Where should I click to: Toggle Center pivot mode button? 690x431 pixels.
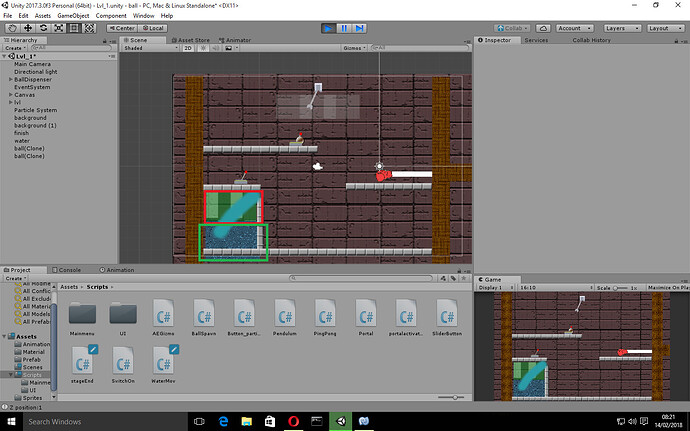coord(122,28)
